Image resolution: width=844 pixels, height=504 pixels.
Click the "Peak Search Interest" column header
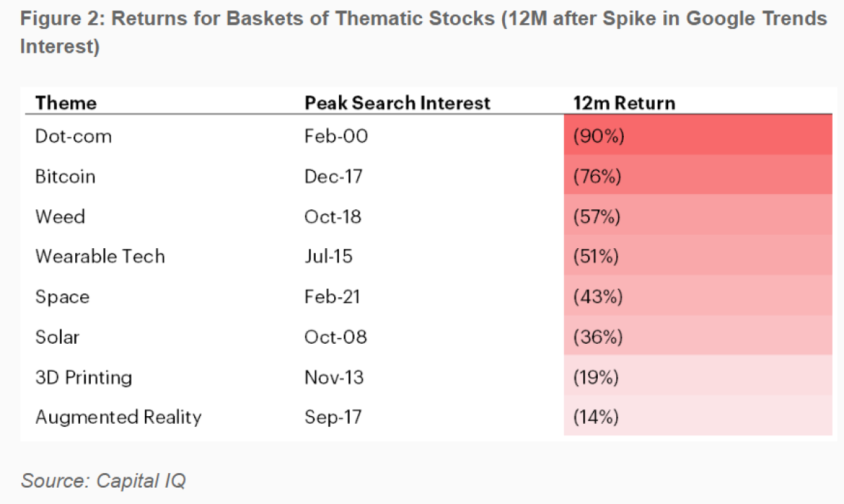(x=397, y=103)
